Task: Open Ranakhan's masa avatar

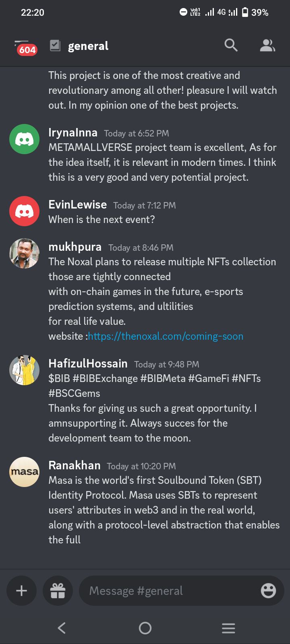Action: (24, 472)
